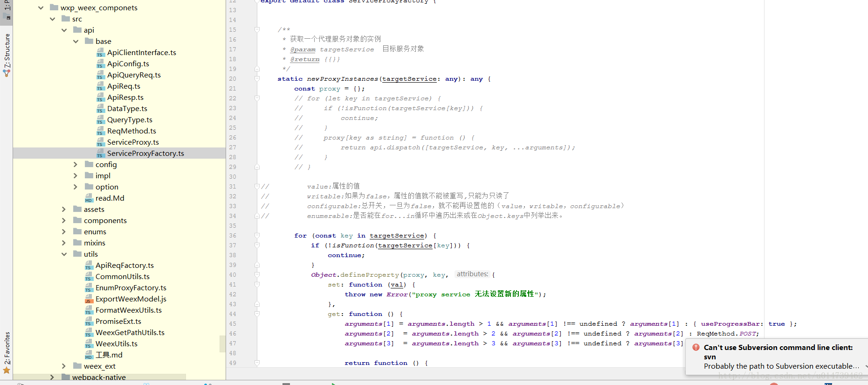The image size is (868, 385).
Task: Collapse the base folder arrow
Action: (76, 42)
